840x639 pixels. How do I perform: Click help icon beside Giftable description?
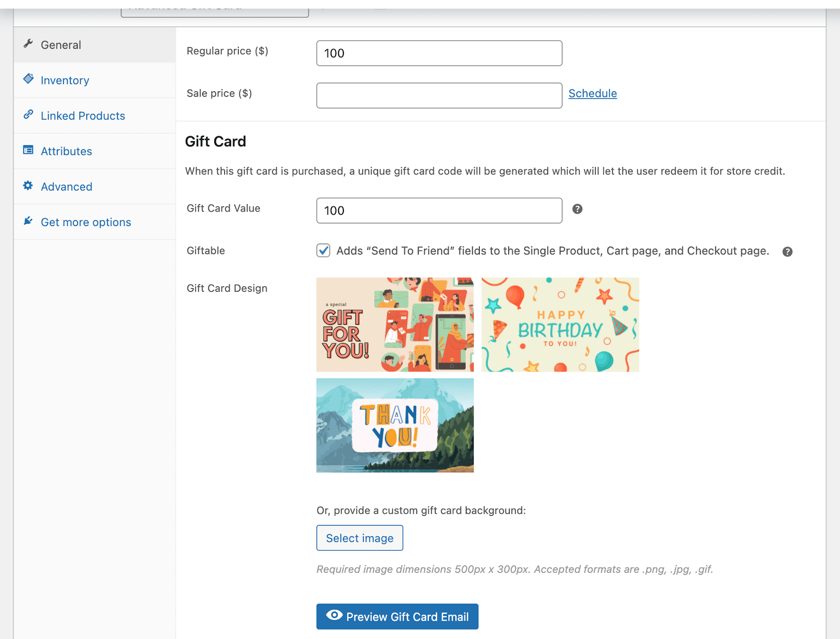(787, 252)
